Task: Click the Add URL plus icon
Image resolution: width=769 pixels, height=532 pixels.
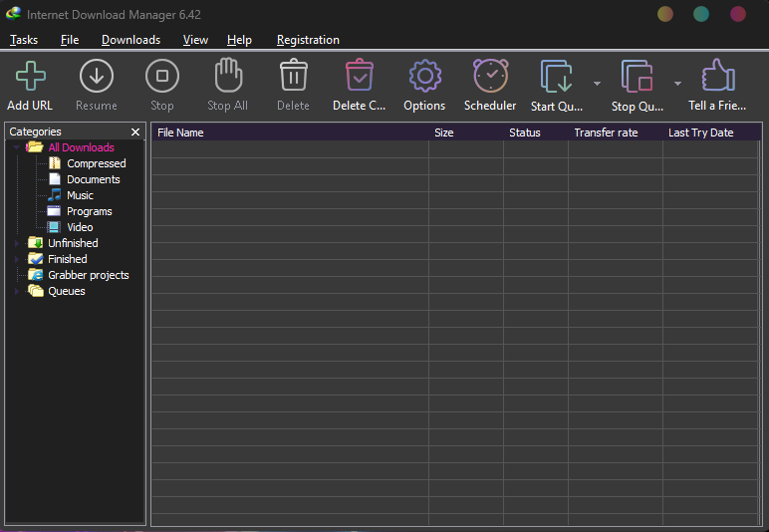Action: (x=31, y=76)
